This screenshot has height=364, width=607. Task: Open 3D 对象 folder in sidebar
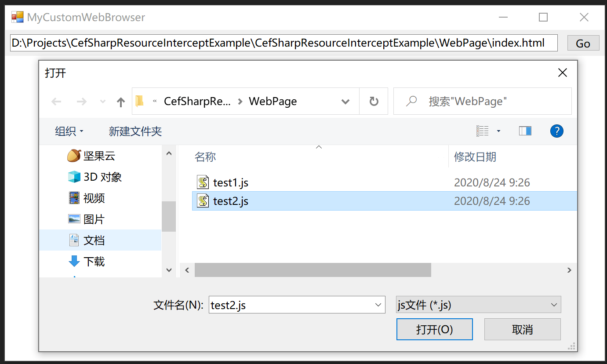(95, 177)
